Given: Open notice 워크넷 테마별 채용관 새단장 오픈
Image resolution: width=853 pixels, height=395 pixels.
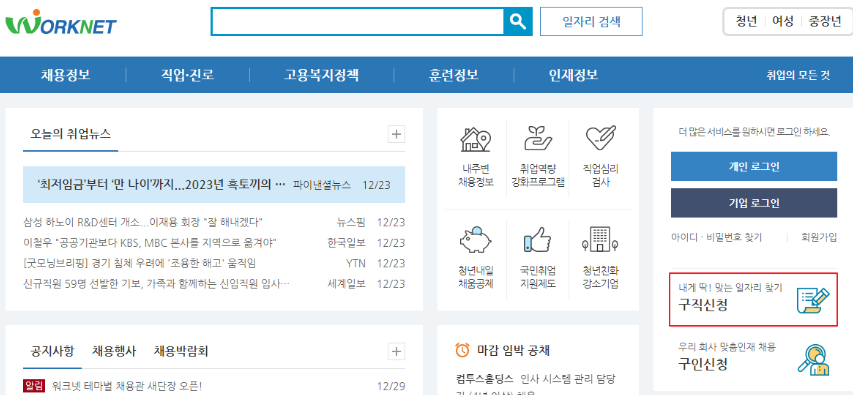Looking at the screenshot, I should (x=127, y=387).
